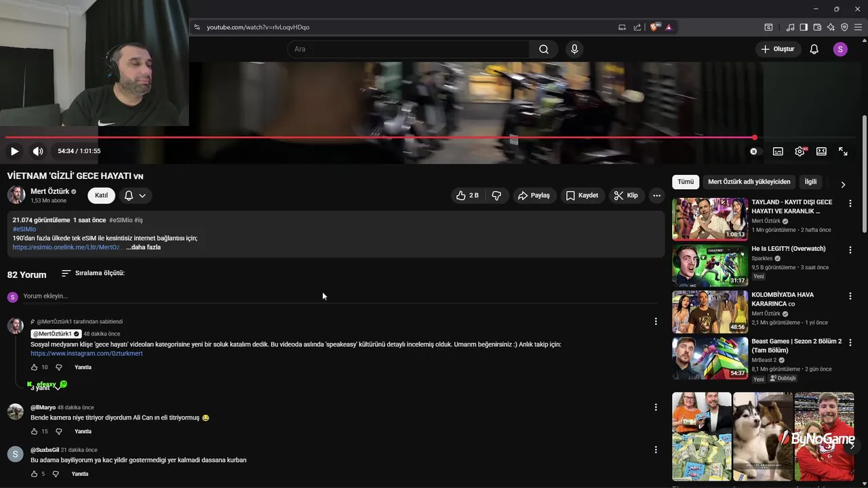The width and height of the screenshot is (868, 488).
Task: Start voice search with the microphone icon
Action: 574,49
